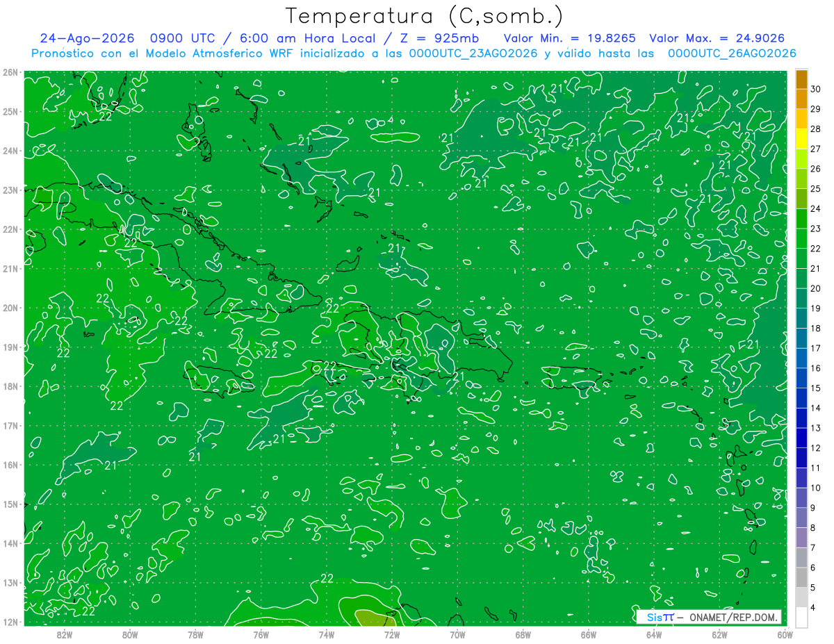Click the "21N" latitude label
This screenshot has height=644, width=834.
10,268
